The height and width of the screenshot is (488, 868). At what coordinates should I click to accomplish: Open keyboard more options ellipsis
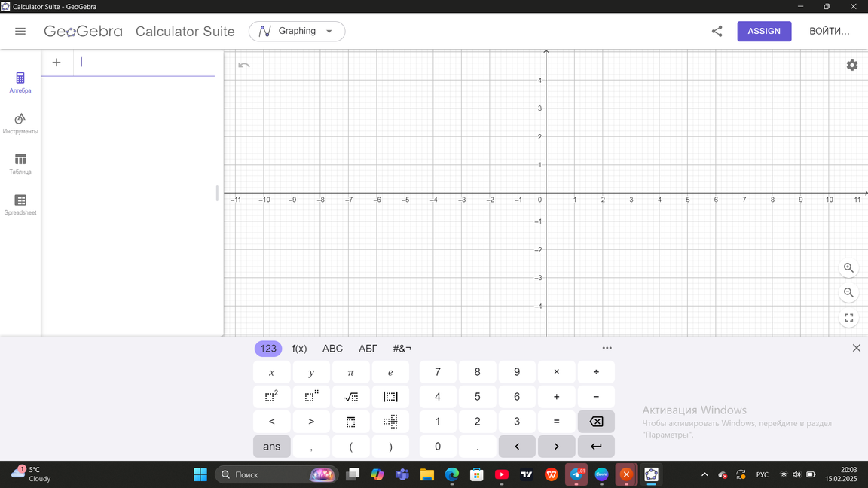(x=607, y=348)
